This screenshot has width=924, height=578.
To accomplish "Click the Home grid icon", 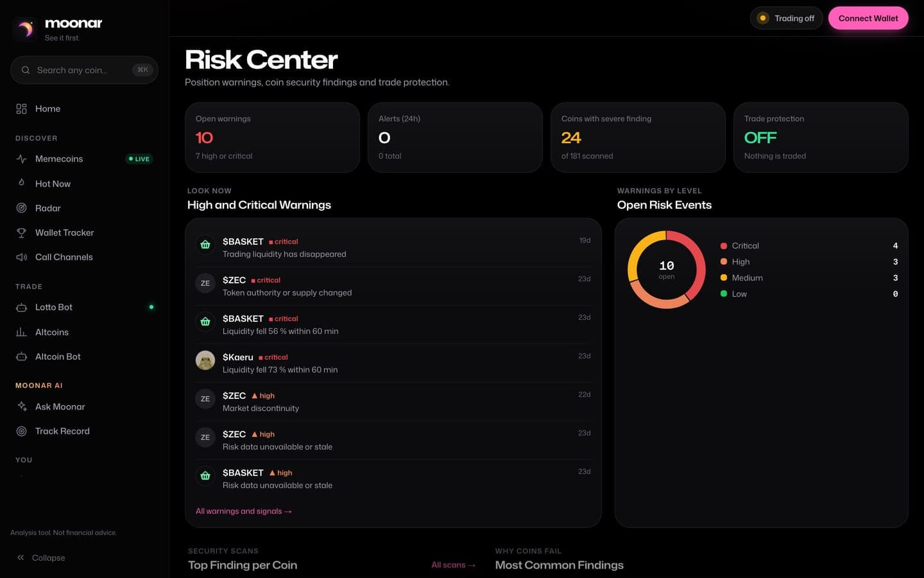I will coord(21,109).
